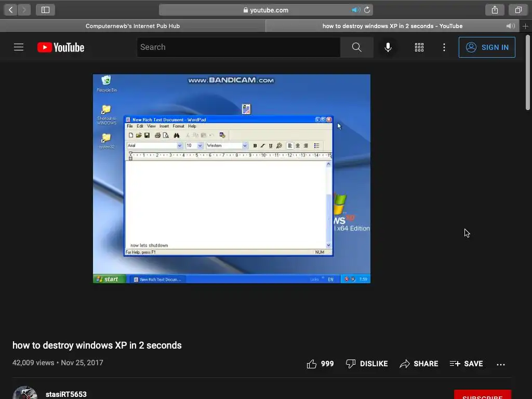Click WordPad Print Preview icon
Image resolution: width=532 pixels, height=399 pixels.
[x=166, y=136]
